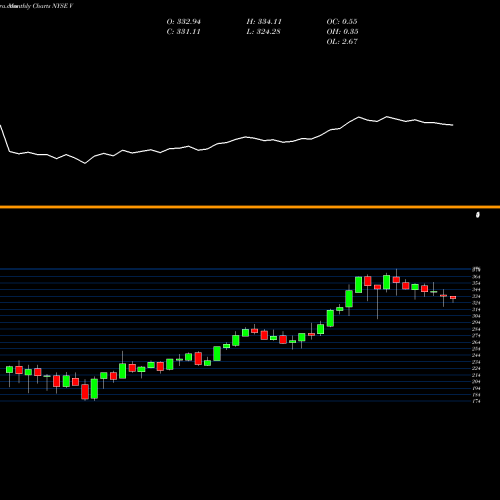Viewport: 500px width, 500px height.
Task: Click the high price value H: 334.11
Action: click(x=264, y=22)
